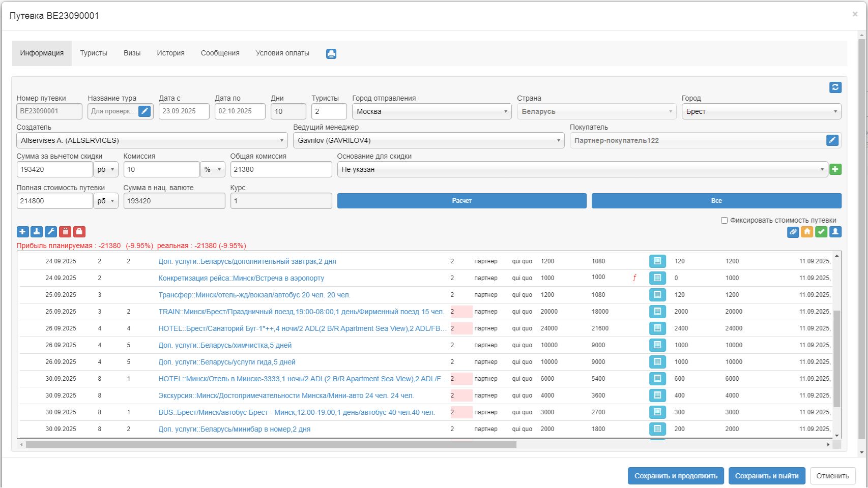
Task: Click the green plus beside Основание для скидки
Action: point(835,169)
